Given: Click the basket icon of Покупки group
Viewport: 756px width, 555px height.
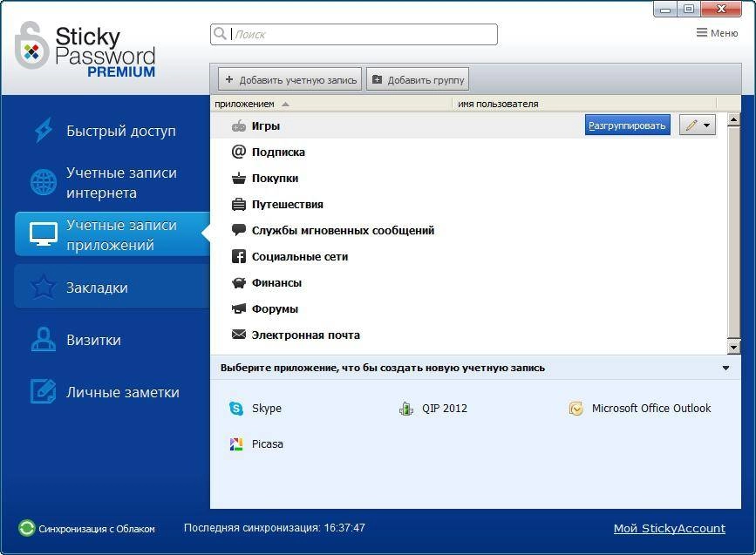Looking at the screenshot, I should click(x=239, y=179).
